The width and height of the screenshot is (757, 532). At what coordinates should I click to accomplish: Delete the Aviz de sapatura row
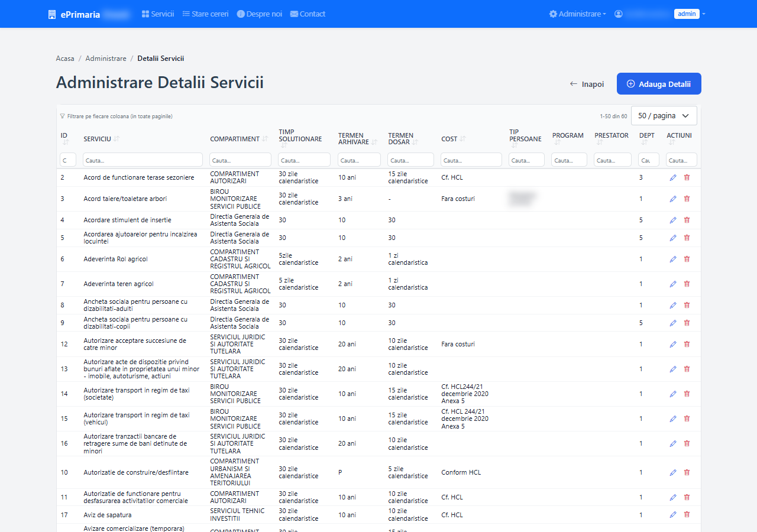pyautogui.click(x=687, y=515)
